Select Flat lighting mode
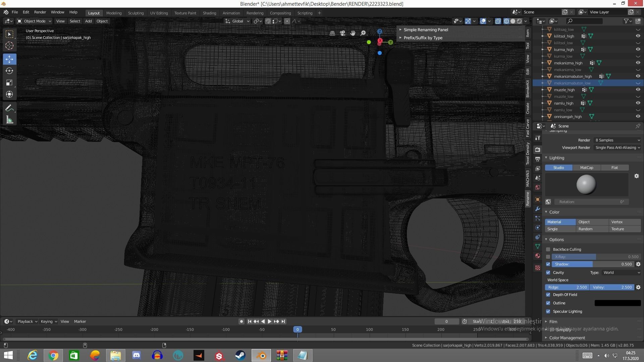The height and width of the screenshot is (362, 644). (x=614, y=168)
